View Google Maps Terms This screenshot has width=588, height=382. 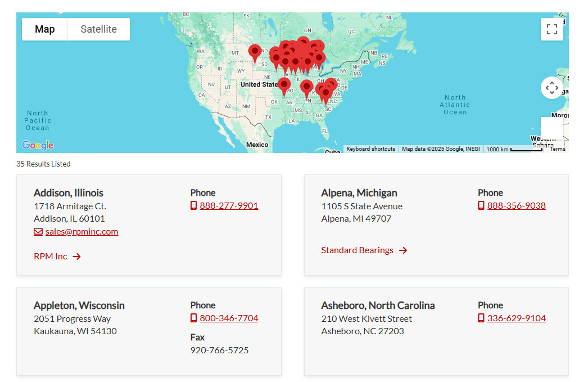557,149
